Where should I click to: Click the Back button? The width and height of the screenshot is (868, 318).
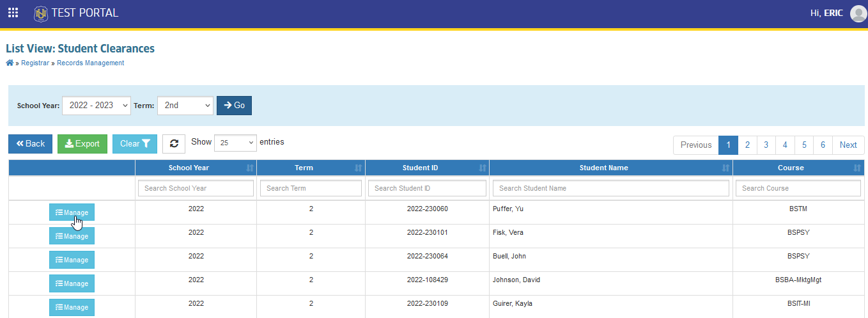(30, 144)
